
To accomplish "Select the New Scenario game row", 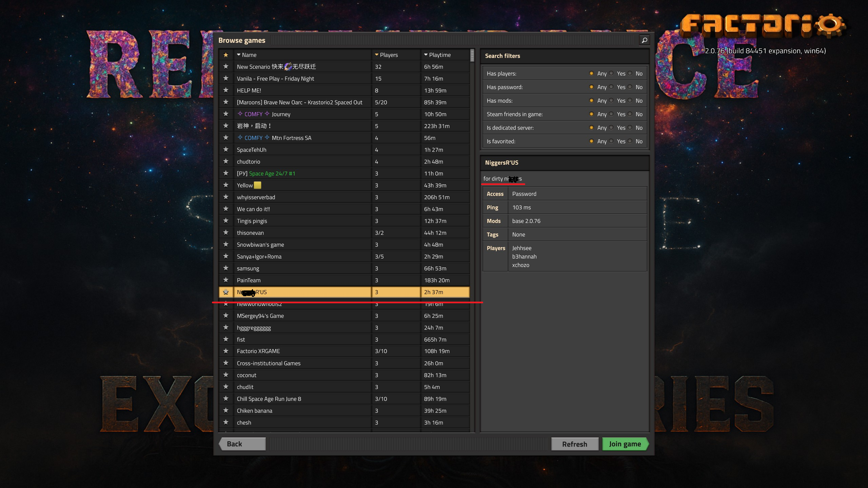I will point(344,67).
